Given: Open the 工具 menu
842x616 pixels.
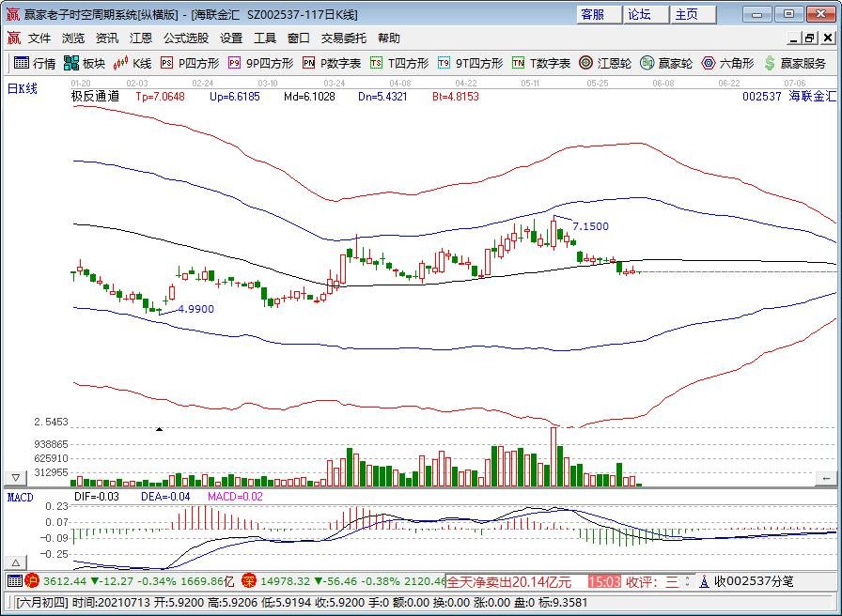Looking at the screenshot, I should tap(265, 38).
